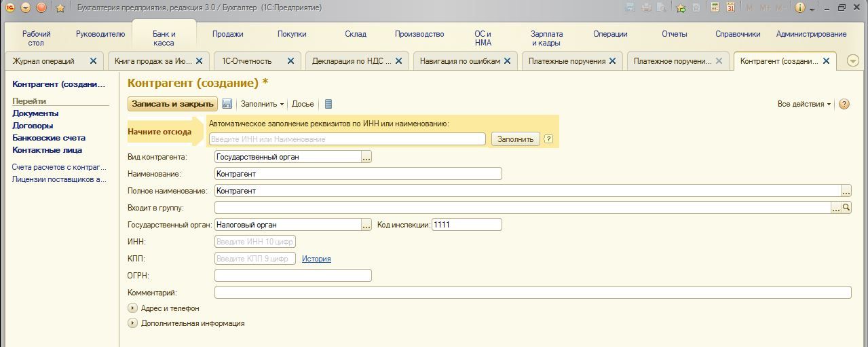The image size is (868, 347).
Task: Click the list icon next to Досье
Action: coord(328,104)
